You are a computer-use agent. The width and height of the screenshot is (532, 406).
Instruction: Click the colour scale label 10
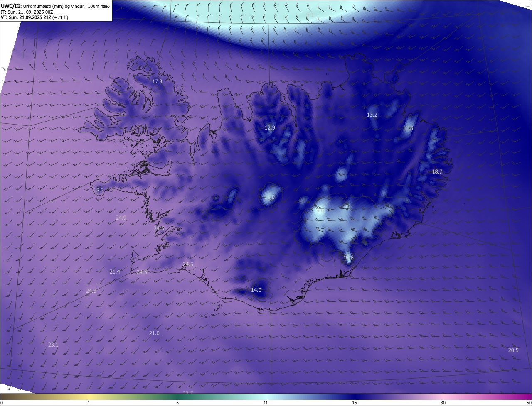266,403
